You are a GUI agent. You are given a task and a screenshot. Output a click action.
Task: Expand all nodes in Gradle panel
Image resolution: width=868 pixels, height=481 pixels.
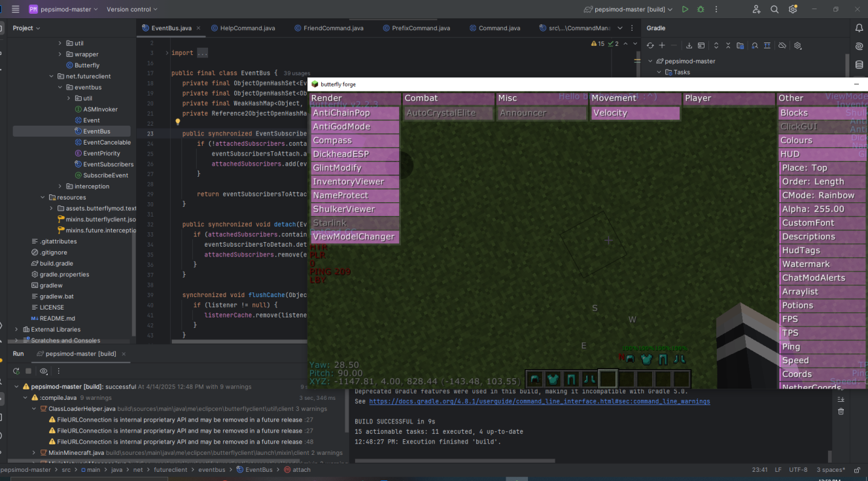point(716,46)
